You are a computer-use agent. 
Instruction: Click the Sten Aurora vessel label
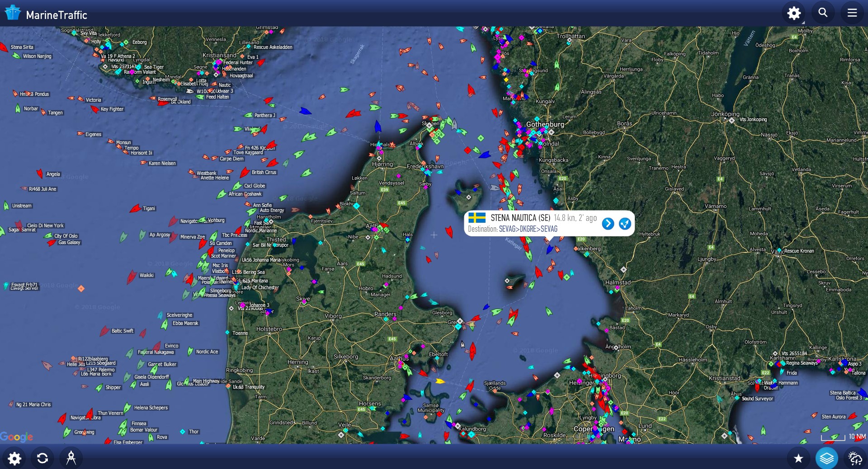point(833,417)
